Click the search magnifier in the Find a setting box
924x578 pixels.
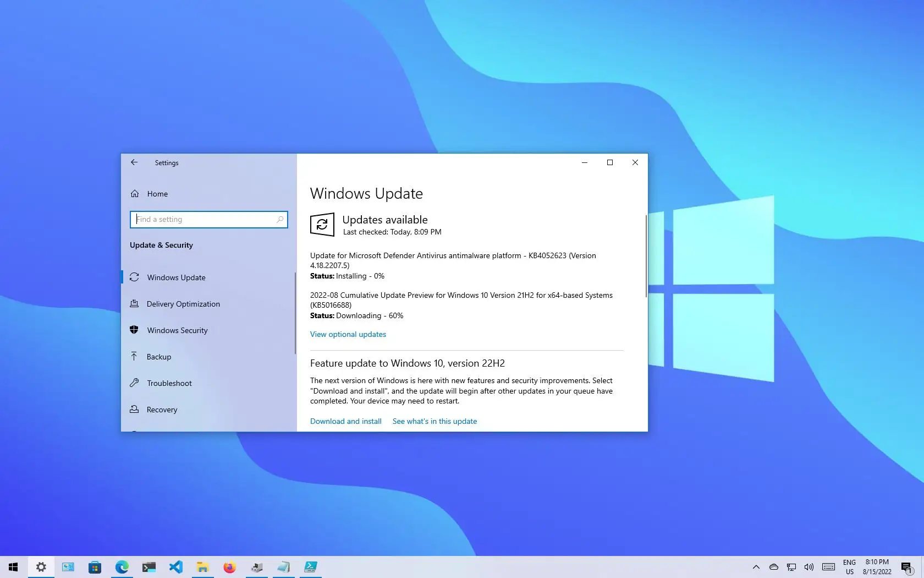[x=280, y=220]
